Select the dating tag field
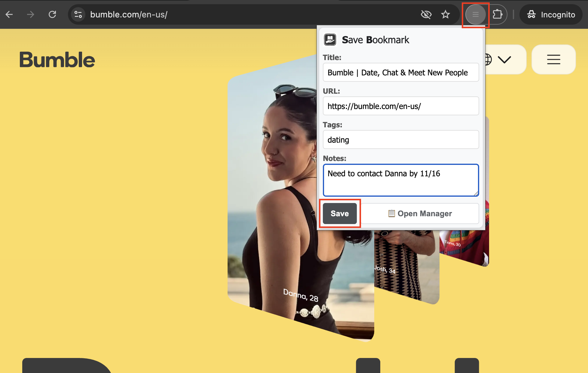Screen dimensions: 588x373 401,140
